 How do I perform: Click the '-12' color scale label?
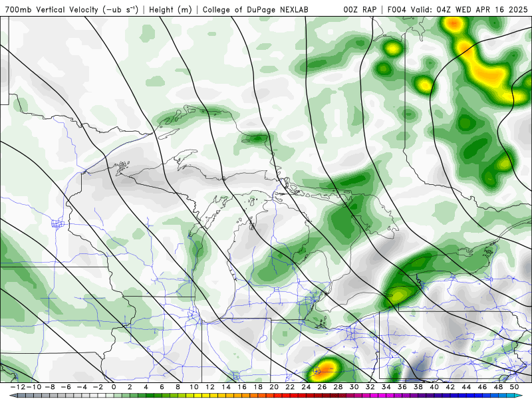[x=18, y=387]
